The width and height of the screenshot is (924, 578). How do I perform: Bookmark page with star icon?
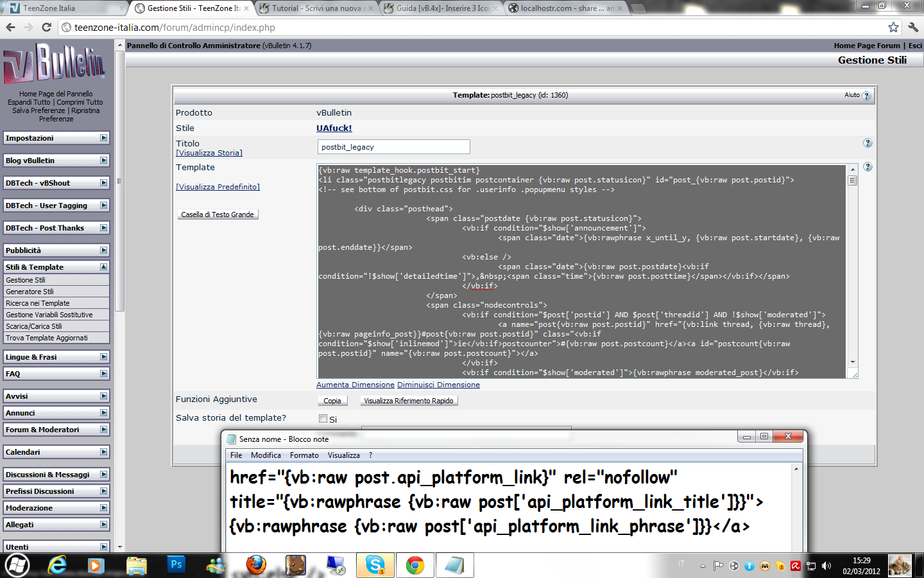pyautogui.click(x=893, y=27)
